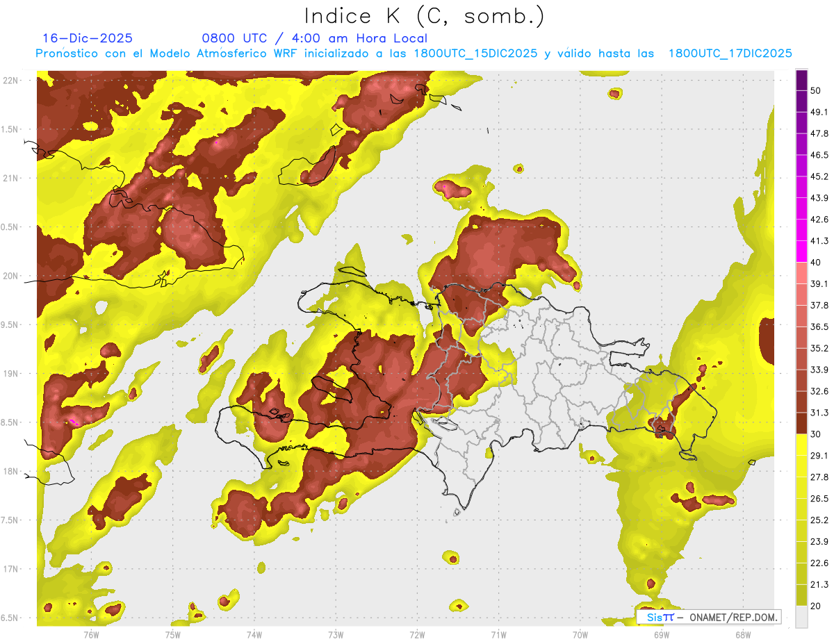834x644 pixels.
Task: Click the '72W' longitude axis label
Action: (x=417, y=635)
